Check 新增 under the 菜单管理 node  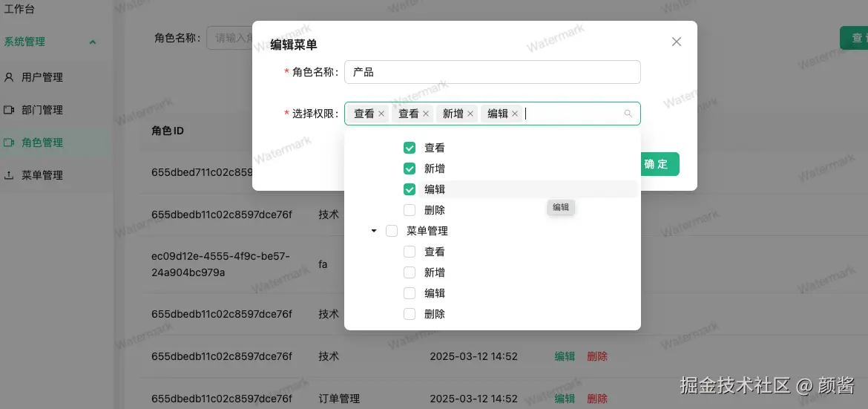click(x=410, y=272)
